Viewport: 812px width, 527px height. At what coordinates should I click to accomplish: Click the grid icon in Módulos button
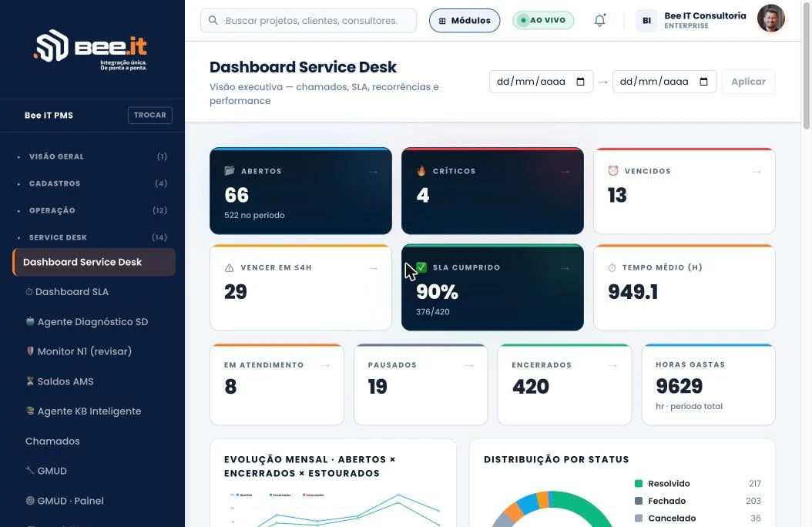pos(442,21)
